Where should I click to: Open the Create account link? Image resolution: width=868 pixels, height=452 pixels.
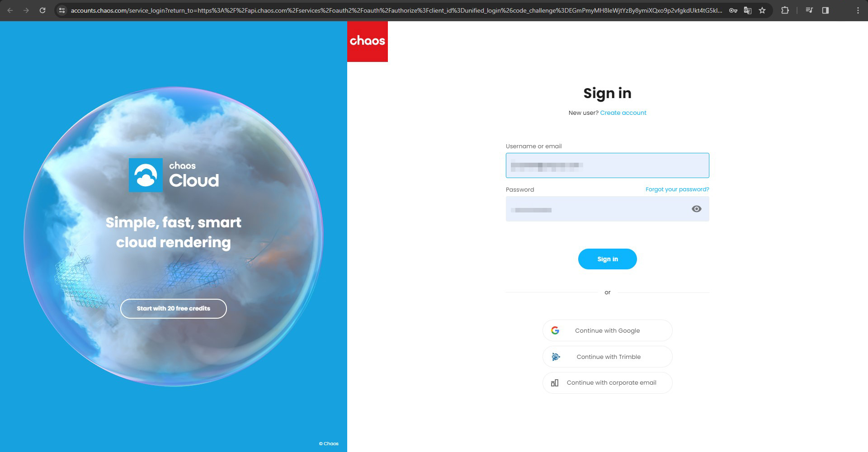pos(623,113)
